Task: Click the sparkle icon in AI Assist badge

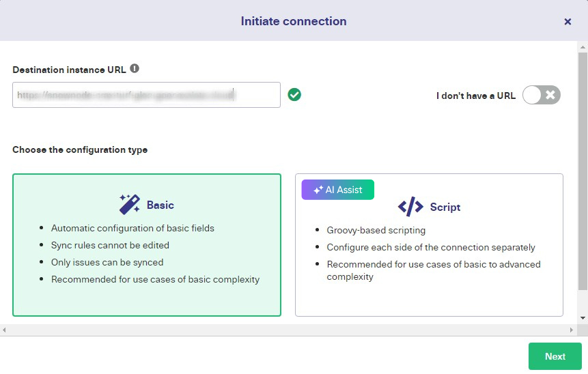Action: click(x=318, y=190)
